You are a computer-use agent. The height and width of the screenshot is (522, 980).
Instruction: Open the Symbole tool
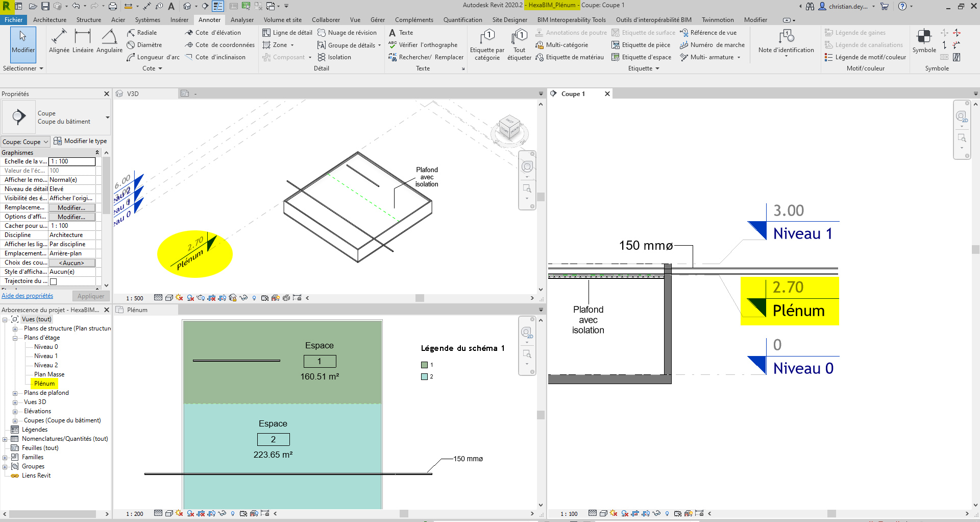coord(924,41)
